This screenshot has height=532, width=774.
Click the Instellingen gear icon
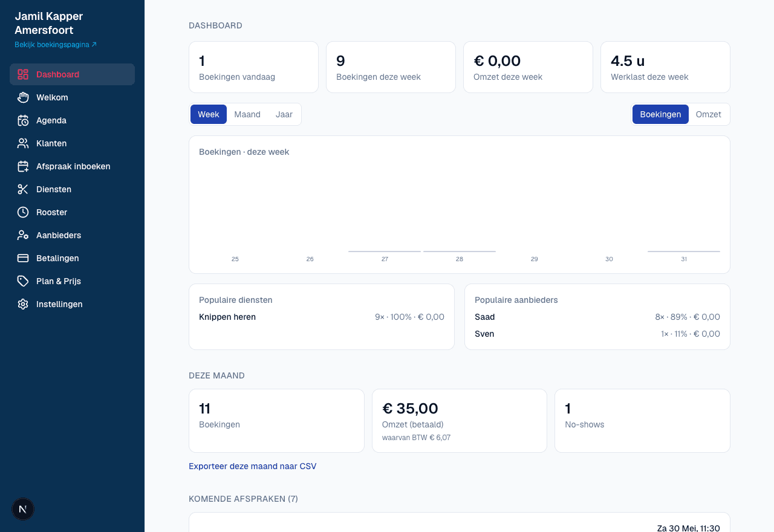(x=23, y=304)
